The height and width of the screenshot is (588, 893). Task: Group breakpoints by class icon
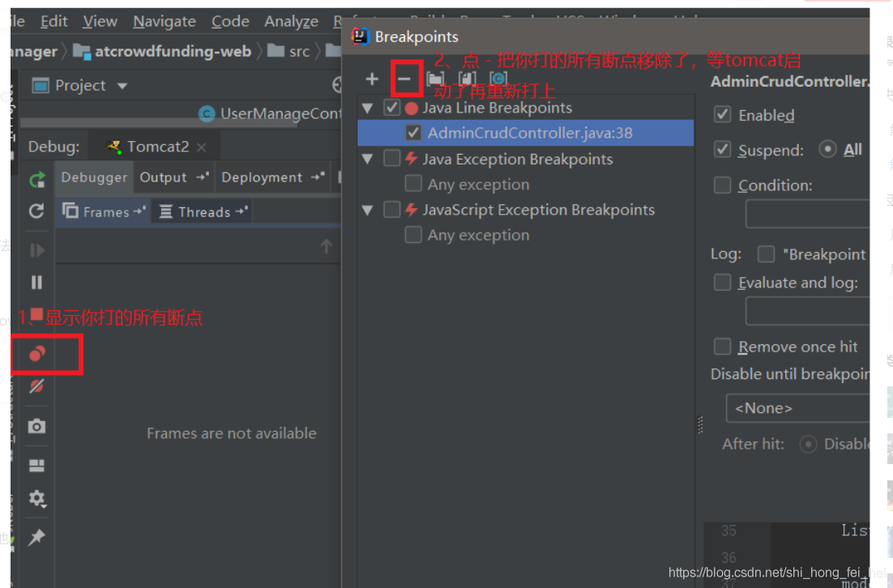tap(498, 79)
